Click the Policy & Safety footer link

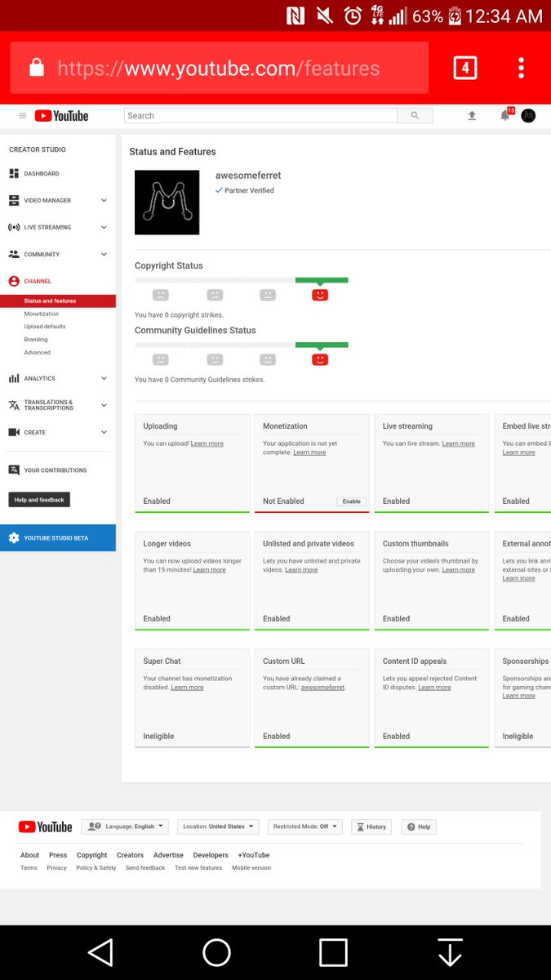96,868
